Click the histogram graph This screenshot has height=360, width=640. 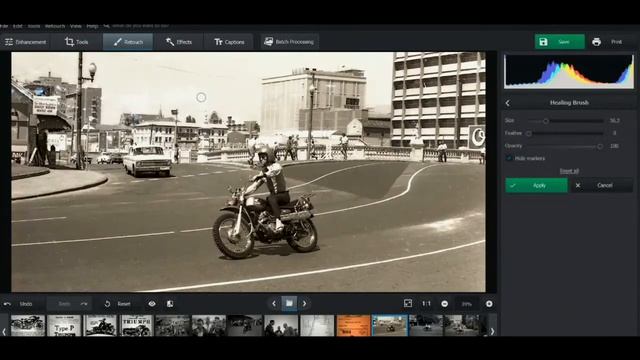(569, 71)
